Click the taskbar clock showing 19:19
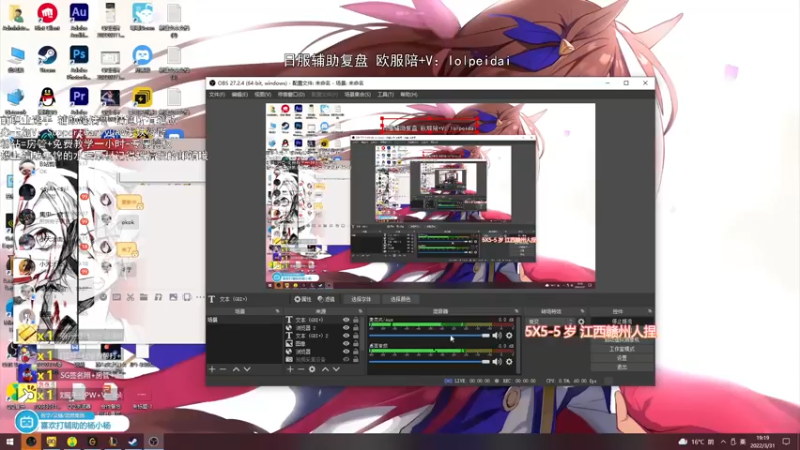The width and height of the screenshot is (800, 450). point(762,442)
